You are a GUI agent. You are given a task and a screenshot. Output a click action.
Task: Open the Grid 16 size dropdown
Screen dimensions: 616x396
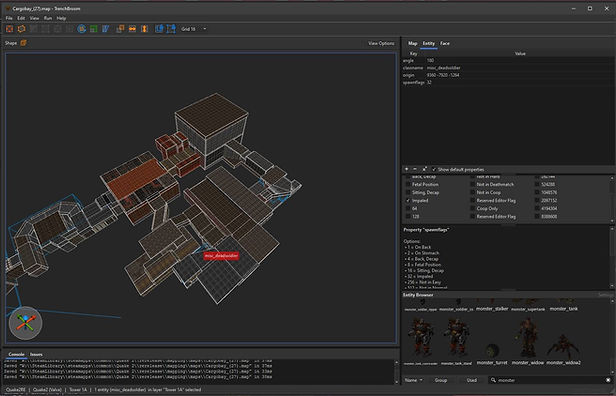point(194,29)
